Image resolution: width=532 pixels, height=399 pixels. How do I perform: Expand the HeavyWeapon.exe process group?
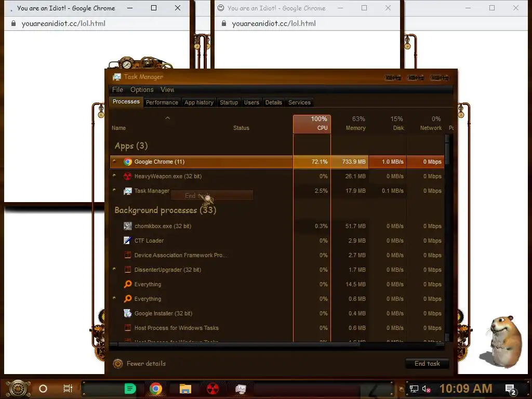tap(114, 176)
